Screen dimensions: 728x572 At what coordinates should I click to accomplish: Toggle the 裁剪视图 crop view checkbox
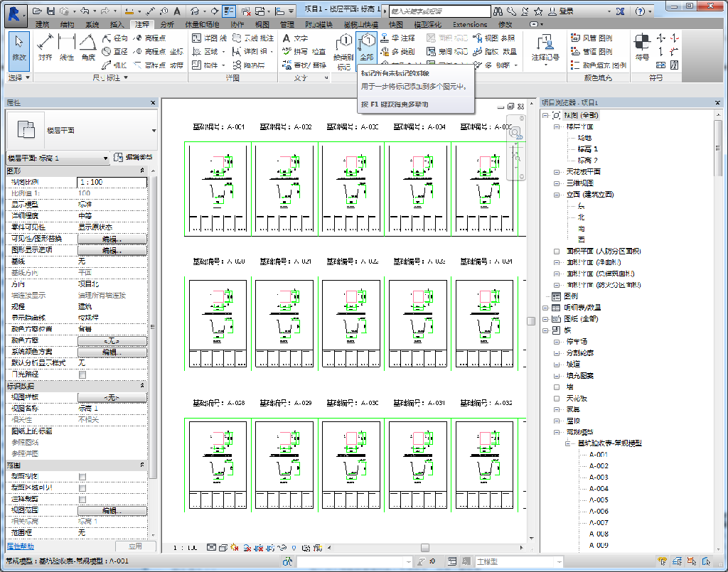82,477
